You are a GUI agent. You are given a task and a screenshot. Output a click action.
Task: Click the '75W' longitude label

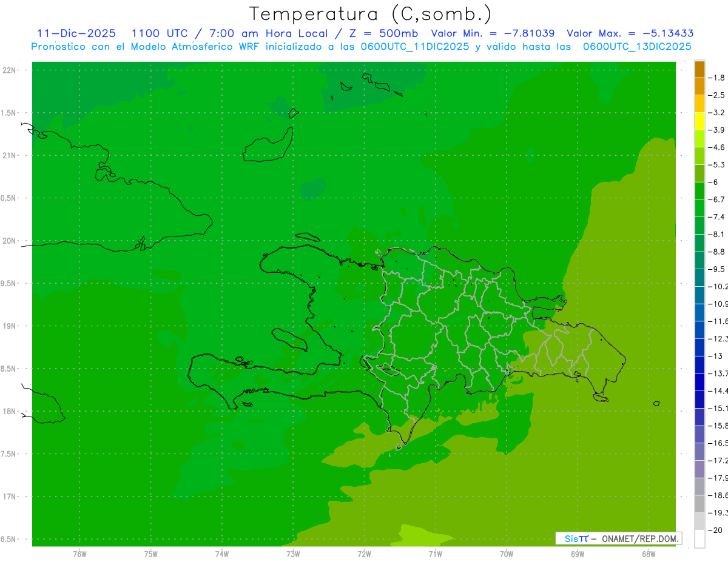[x=151, y=554]
